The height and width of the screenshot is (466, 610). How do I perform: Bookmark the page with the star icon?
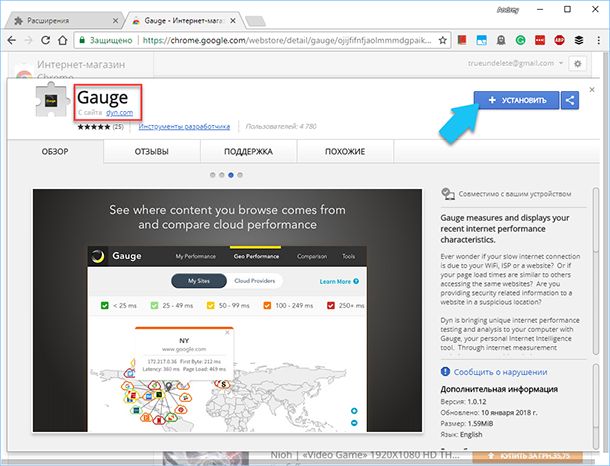[442, 41]
